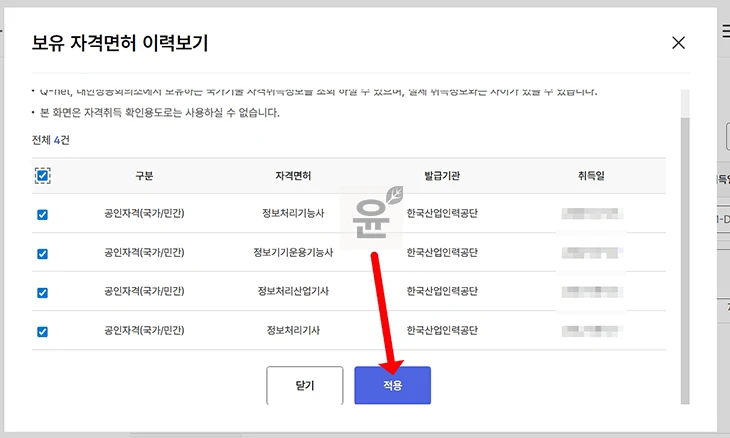Select the 취득일 column header
Image resolution: width=730 pixels, height=438 pixels.
tap(591, 176)
